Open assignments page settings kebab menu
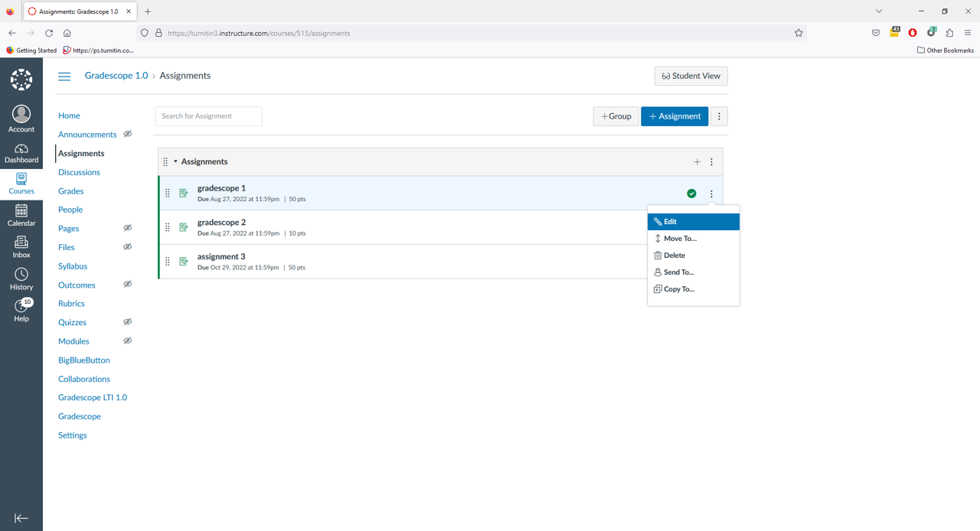 pyautogui.click(x=719, y=116)
